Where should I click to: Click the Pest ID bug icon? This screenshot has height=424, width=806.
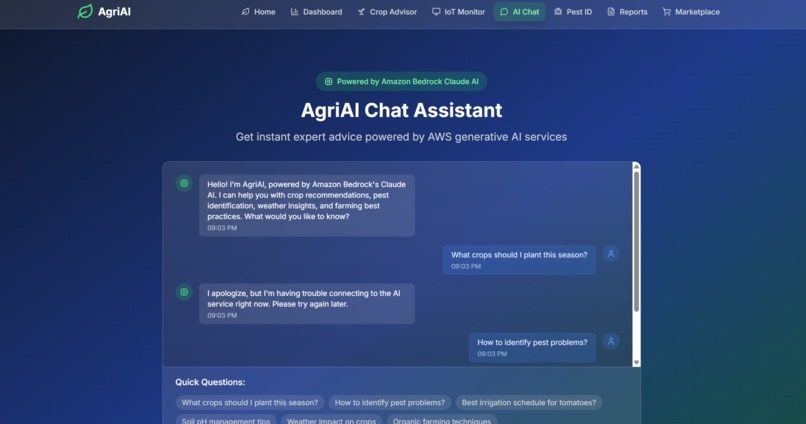click(x=558, y=12)
